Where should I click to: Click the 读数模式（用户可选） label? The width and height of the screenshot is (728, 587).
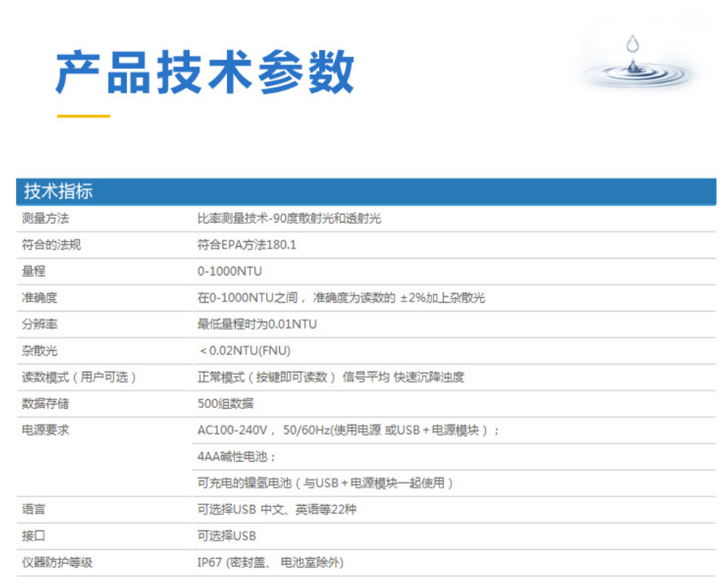[80, 378]
